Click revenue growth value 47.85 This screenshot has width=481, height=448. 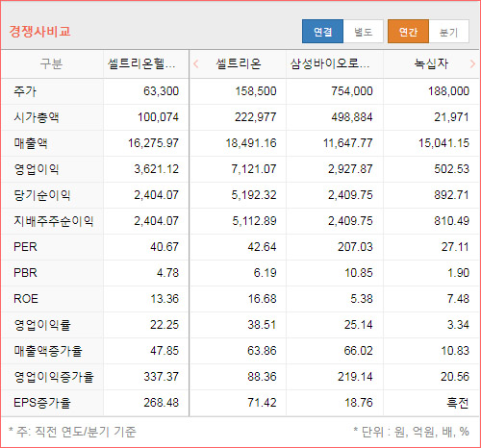click(165, 351)
